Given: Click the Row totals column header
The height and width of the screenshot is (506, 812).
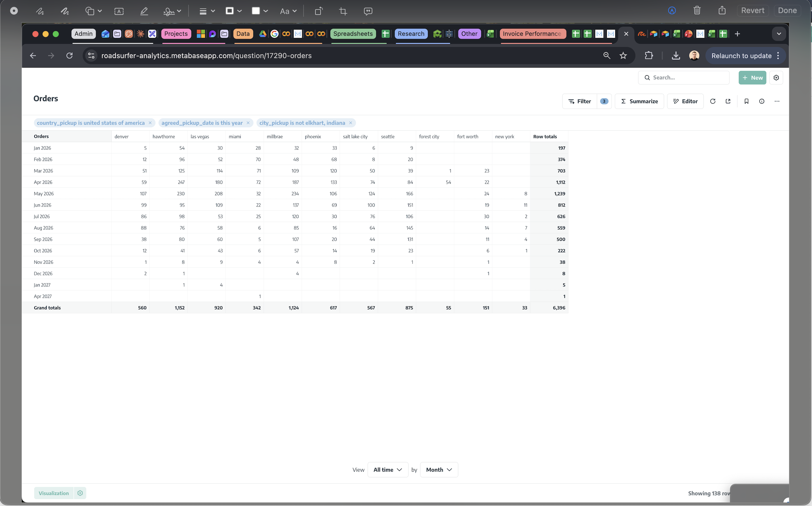Looking at the screenshot, I should [545, 137].
